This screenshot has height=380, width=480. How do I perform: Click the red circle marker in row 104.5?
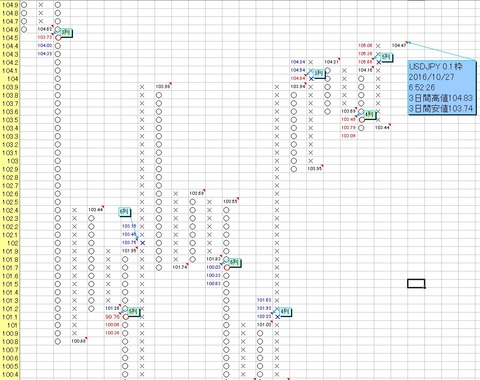(x=58, y=38)
